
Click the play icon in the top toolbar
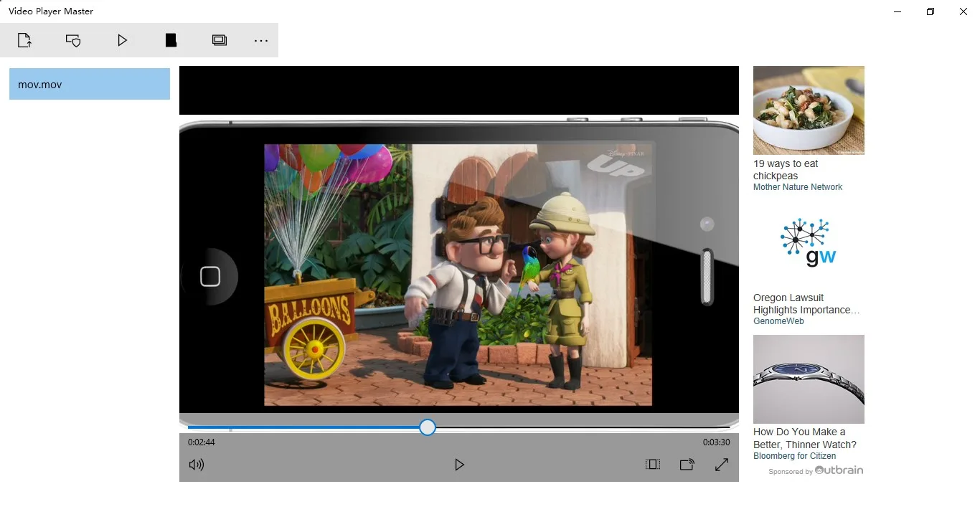(x=123, y=40)
